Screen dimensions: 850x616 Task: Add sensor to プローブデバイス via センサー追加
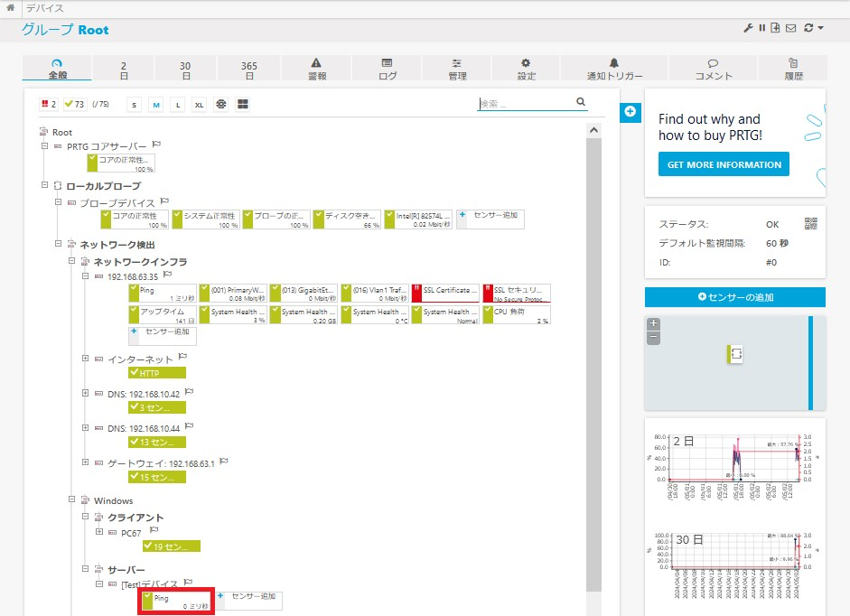tap(490, 219)
